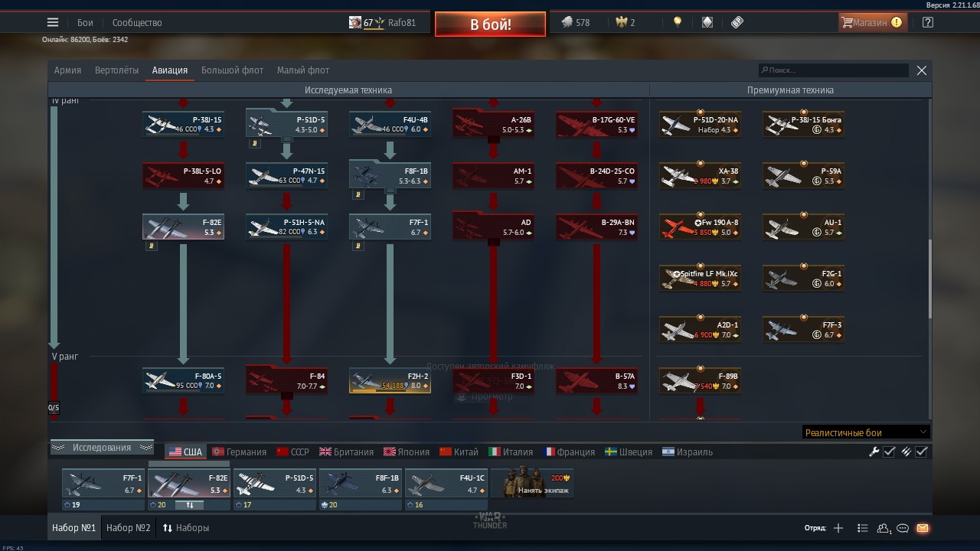Switch to the Вертолёты tab
Viewport: 980px width, 551px height.
(117, 70)
